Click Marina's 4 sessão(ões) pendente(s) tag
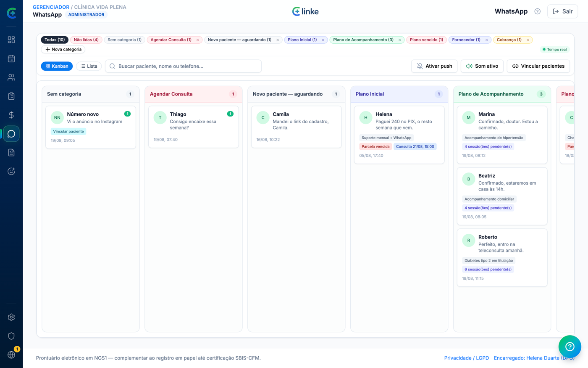Viewport: 588px width, 368px height. click(488, 146)
